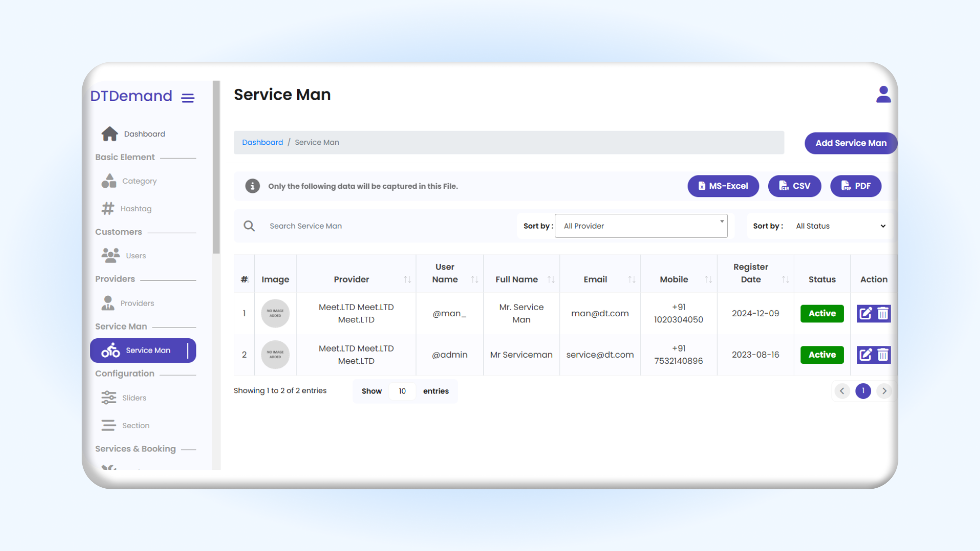
Task: Select the Hashtag item in sidebar
Action: click(x=136, y=208)
